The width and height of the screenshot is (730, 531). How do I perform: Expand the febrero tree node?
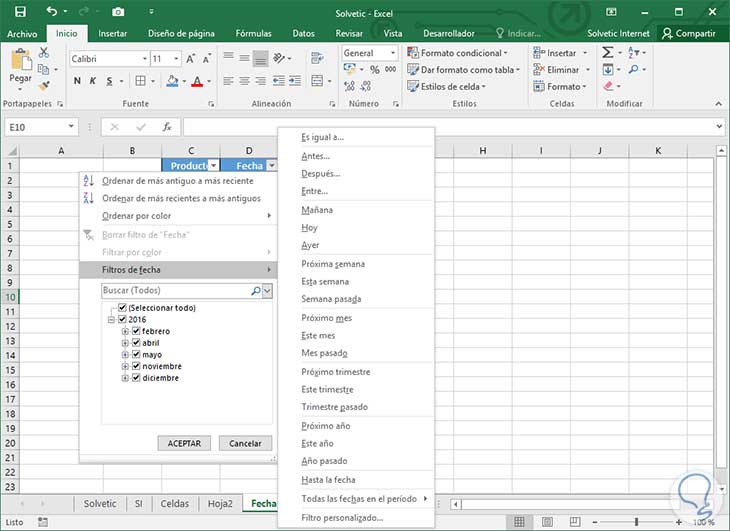click(125, 331)
